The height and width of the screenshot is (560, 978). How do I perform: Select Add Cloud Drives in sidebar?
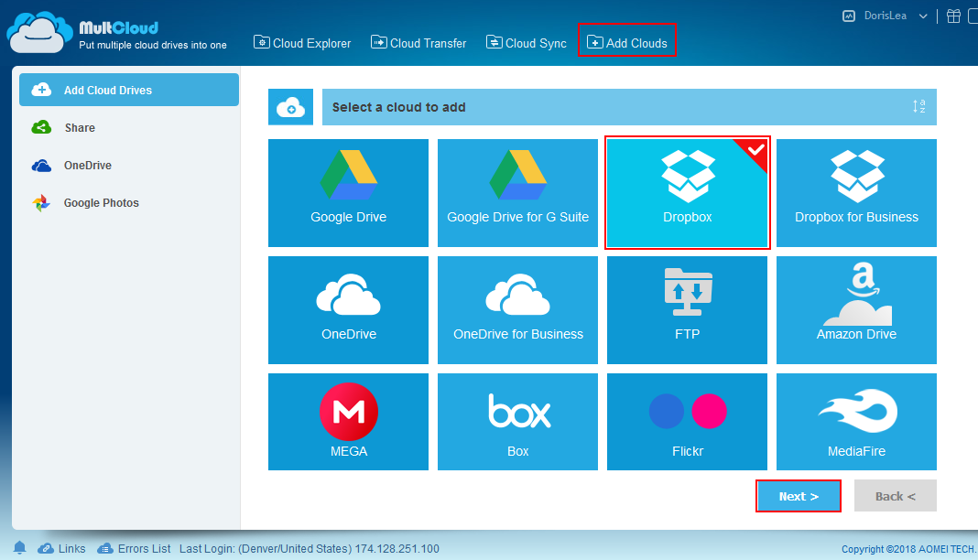pyautogui.click(x=129, y=90)
